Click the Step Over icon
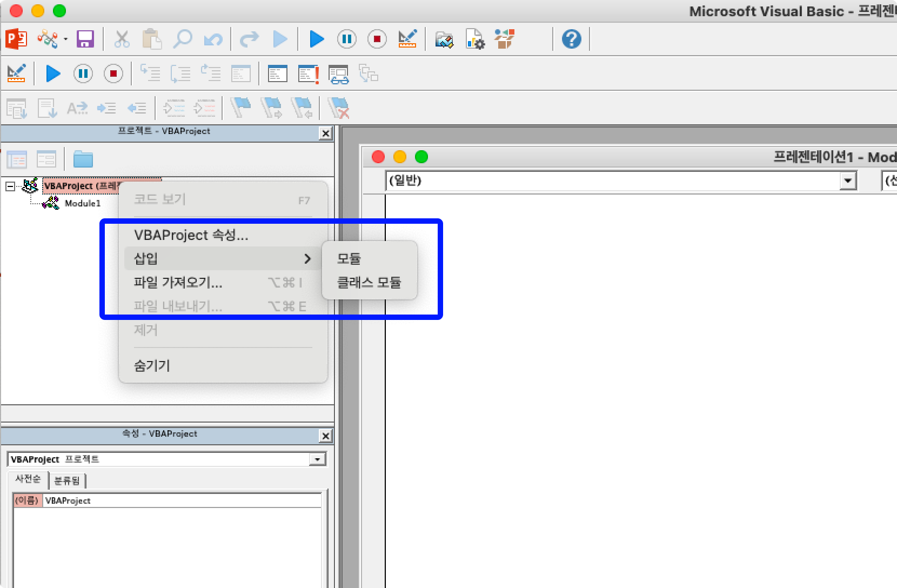The height and width of the screenshot is (588, 897). pos(180,73)
